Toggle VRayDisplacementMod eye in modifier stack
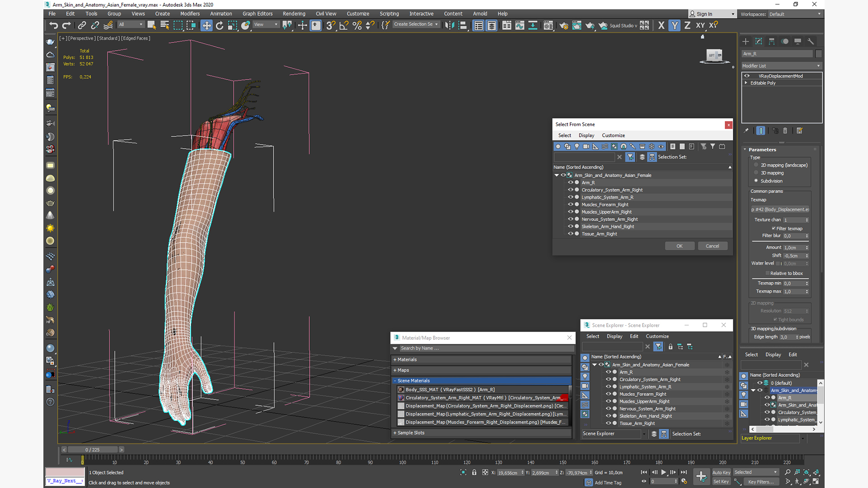Image resolution: width=868 pixels, height=488 pixels. 747,76
